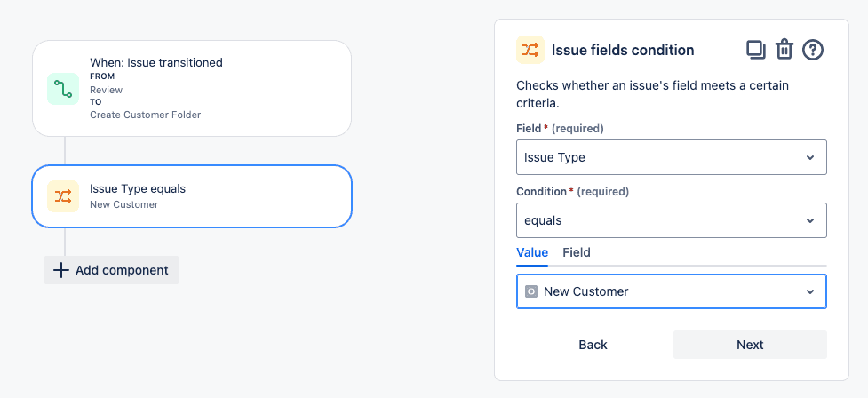Duplicate this condition using the copy icon
The height and width of the screenshot is (398, 868).
[756, 50]
